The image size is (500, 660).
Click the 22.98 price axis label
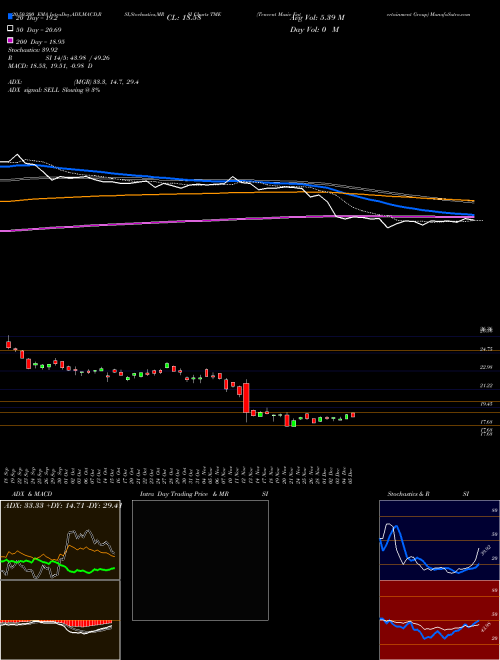(x=486, y=367)
